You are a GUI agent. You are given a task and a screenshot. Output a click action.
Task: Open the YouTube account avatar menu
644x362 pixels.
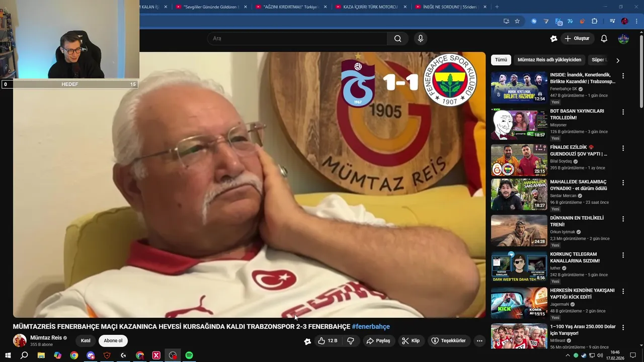click(x=623, y=39)
